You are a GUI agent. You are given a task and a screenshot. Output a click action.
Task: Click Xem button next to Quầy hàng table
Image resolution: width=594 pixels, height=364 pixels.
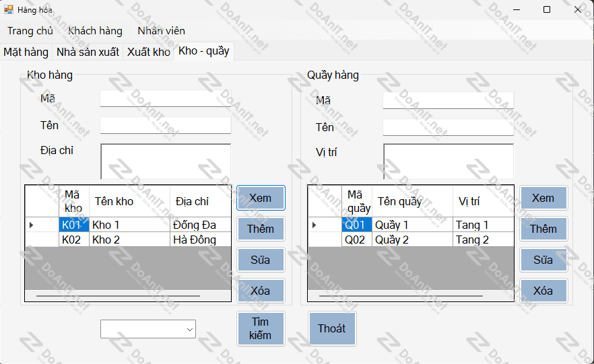(x=543, y=198)
